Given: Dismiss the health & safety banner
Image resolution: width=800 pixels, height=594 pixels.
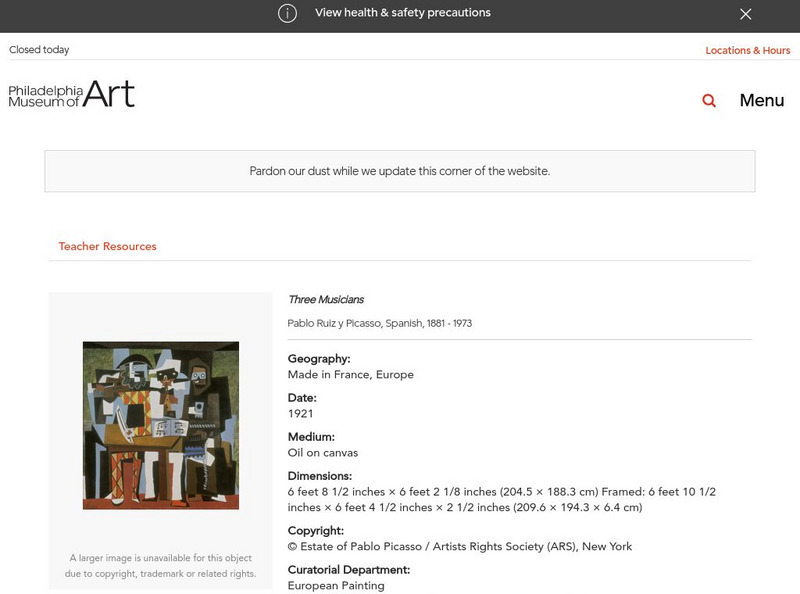Looking at the screenshot, I should tap(745, 14).
